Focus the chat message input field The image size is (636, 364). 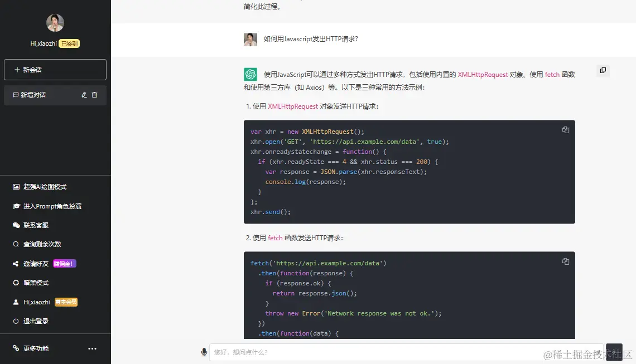(x=391, y=352)
